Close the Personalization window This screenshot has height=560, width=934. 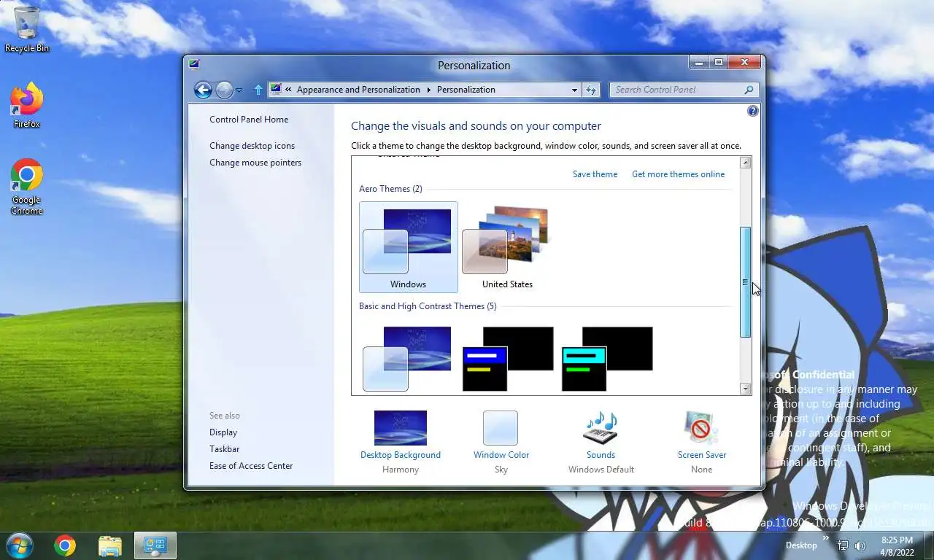coord(745,63)
